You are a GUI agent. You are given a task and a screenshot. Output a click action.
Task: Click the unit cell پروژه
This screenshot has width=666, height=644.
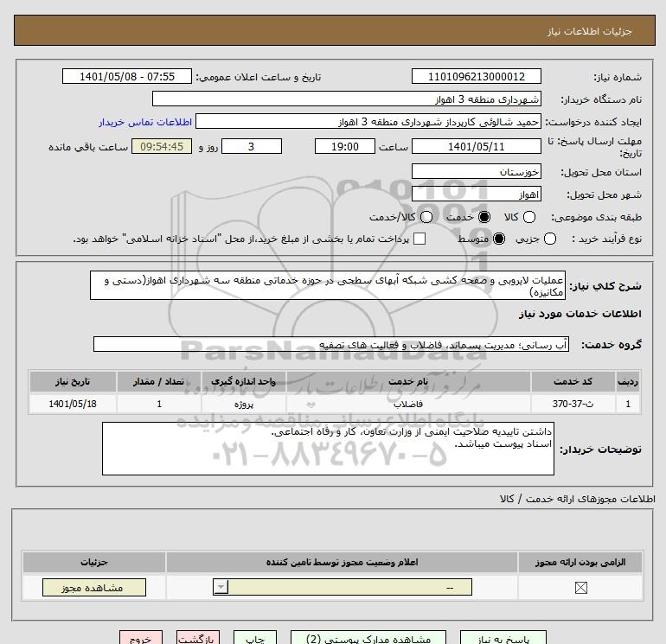point(243,404)
